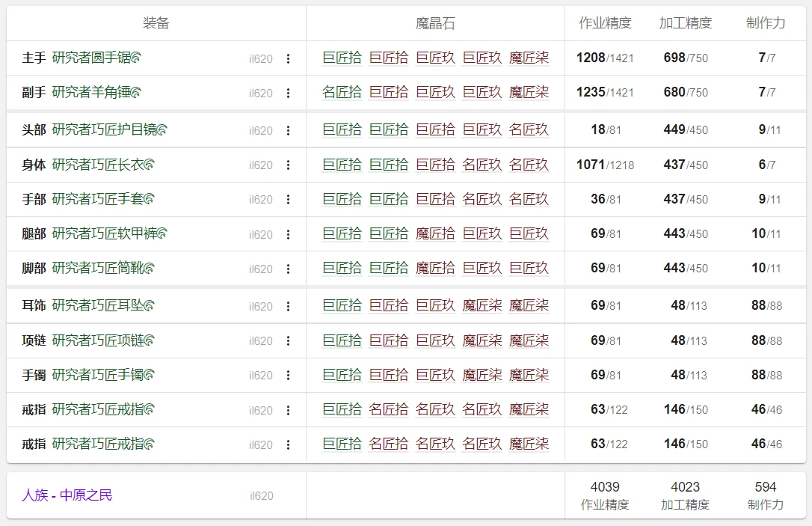Open the 研究者巧匠手套 item link
The image size is (812, 526).
tap(97, 199)
